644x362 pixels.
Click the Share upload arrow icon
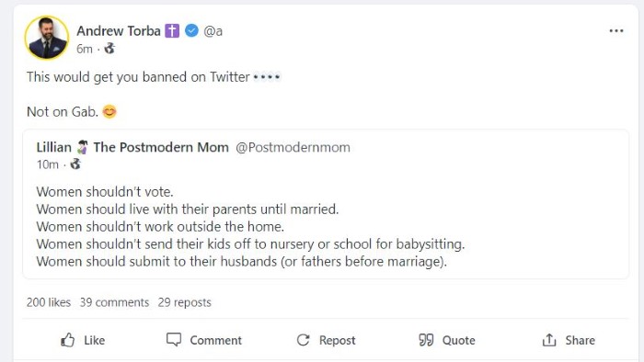click(x=549, y=340)
